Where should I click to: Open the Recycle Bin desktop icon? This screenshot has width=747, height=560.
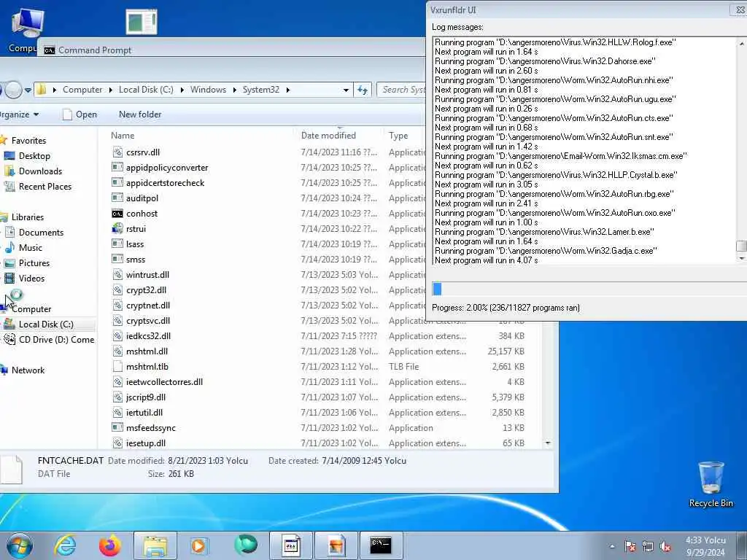pyautogui.click(x=711, y=485)
